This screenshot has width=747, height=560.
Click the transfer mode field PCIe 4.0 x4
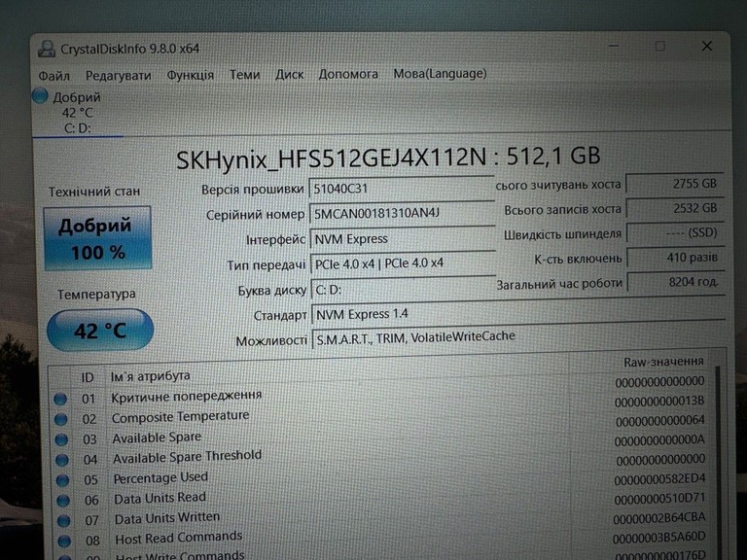point(403,263)
